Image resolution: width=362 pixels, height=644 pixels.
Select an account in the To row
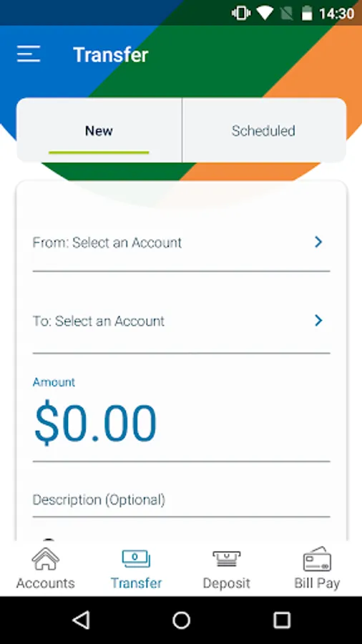click(181, 321)
